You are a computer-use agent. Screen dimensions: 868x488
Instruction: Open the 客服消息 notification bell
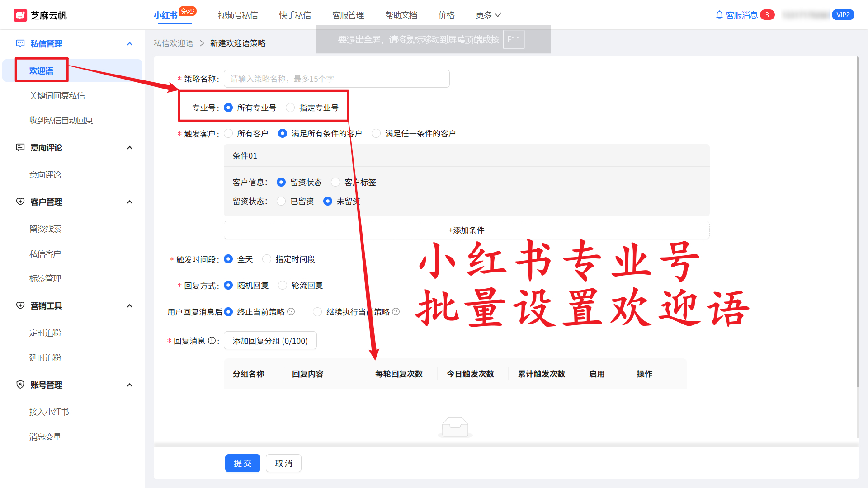(x=720, y=15)
